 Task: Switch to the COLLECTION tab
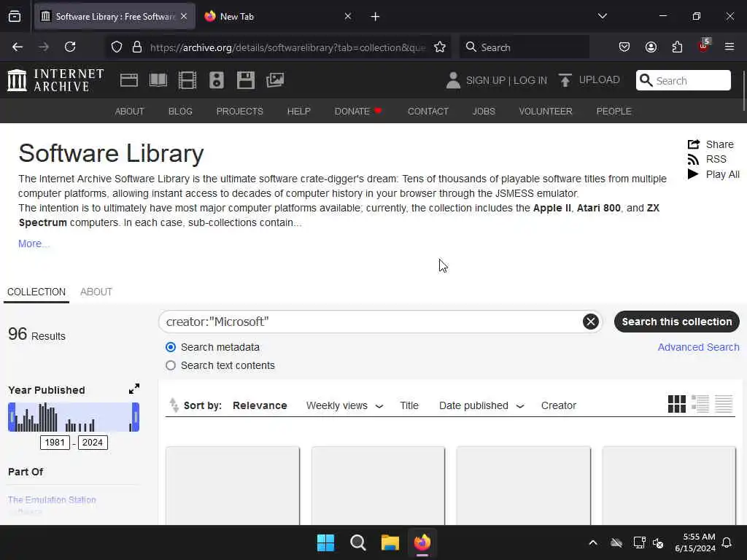pos(36,292)
